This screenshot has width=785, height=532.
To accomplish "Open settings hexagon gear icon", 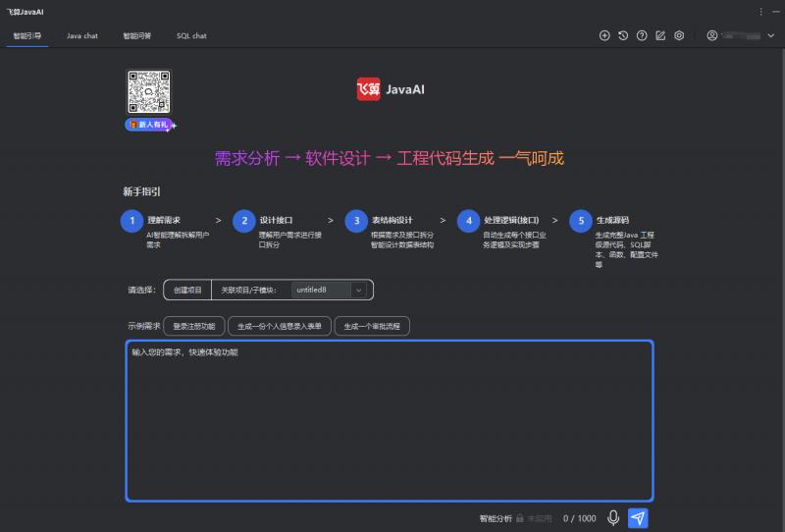I will tap(678, 35).
